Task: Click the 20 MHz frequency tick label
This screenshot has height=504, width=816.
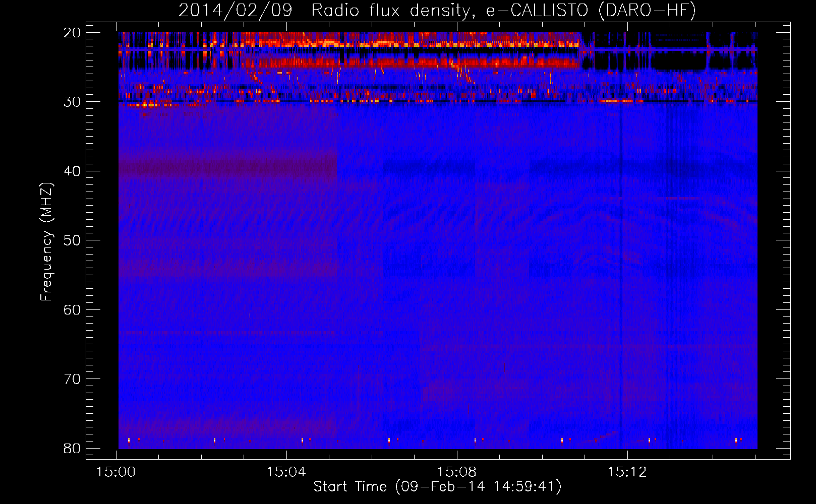Action: [x=72, y=33]
